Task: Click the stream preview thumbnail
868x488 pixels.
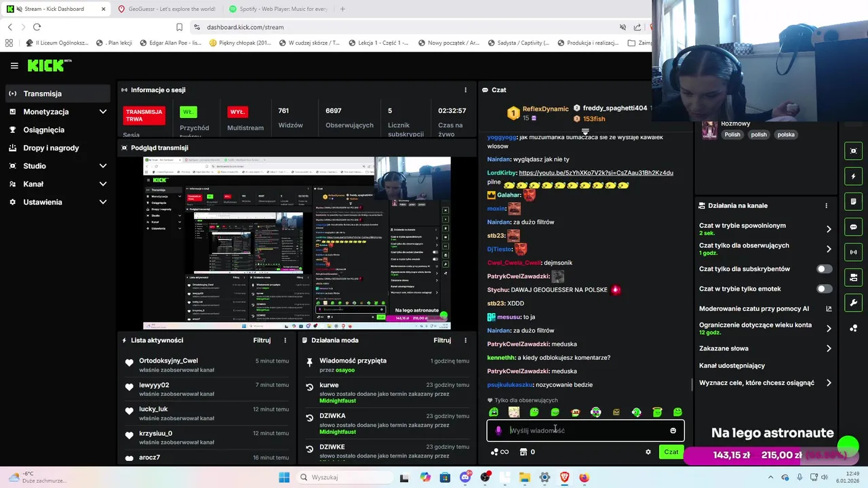Action: coord(296,243)
